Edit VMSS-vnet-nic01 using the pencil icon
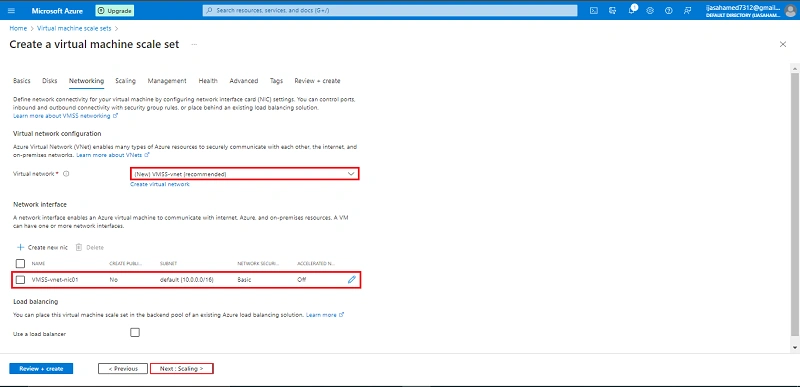This screenshot has width=800, height=387. pos(352,279)
